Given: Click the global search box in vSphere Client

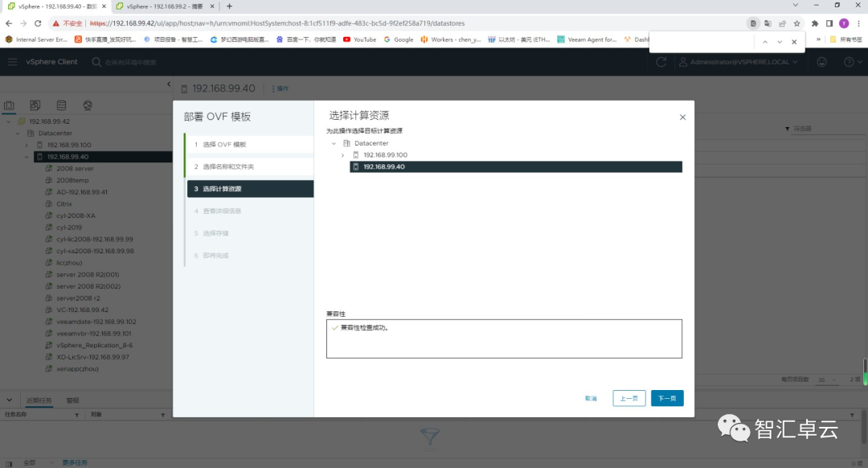Looking at the screenshot, I should pos(131,62).
